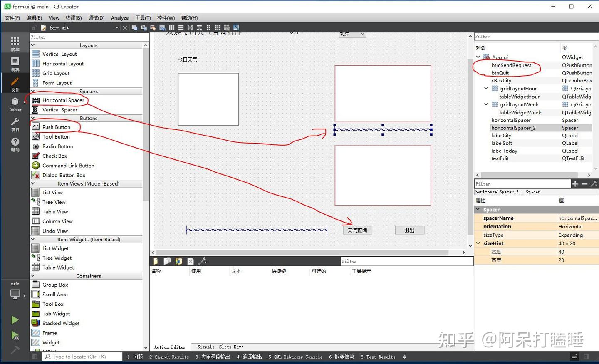The width and height of the screenshot is (599, 364).
Task: Open the 控件(W) menu
Action: tap(166, 18)
